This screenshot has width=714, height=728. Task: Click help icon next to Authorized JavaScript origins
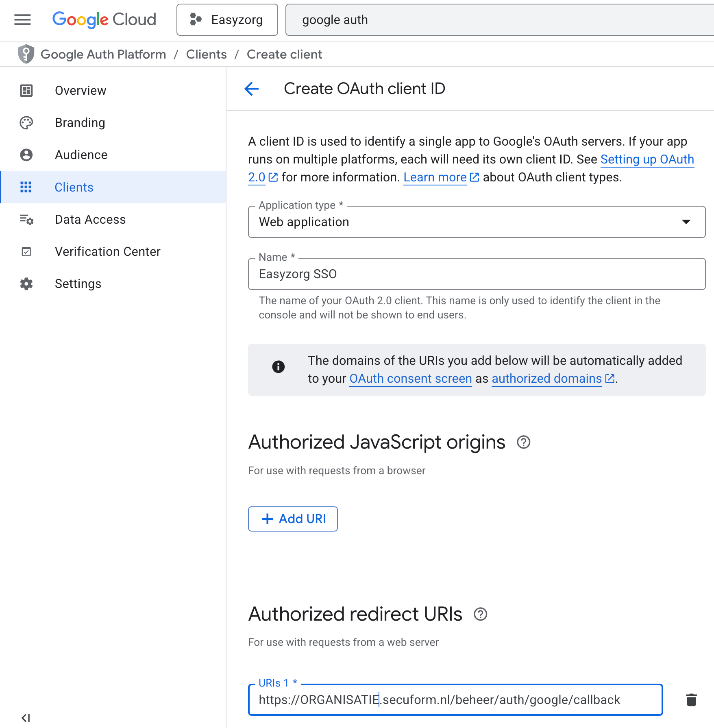[523, 442]
